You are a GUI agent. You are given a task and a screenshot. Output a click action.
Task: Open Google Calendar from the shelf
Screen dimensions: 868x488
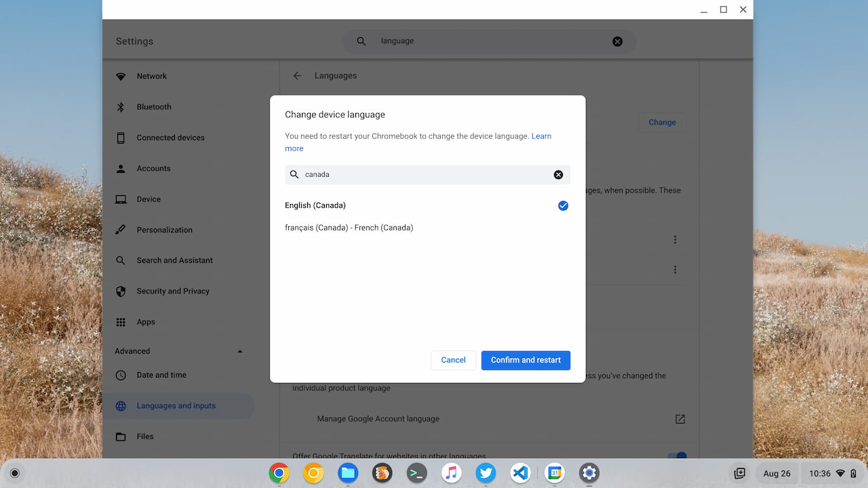(x=555, y=473)
